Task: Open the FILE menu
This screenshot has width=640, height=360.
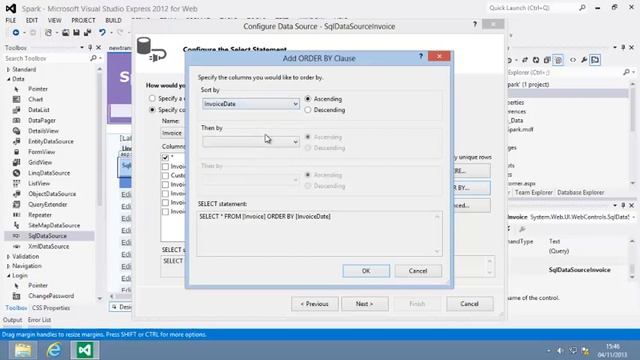Action: pyautogui.click(x=11, y=20)
